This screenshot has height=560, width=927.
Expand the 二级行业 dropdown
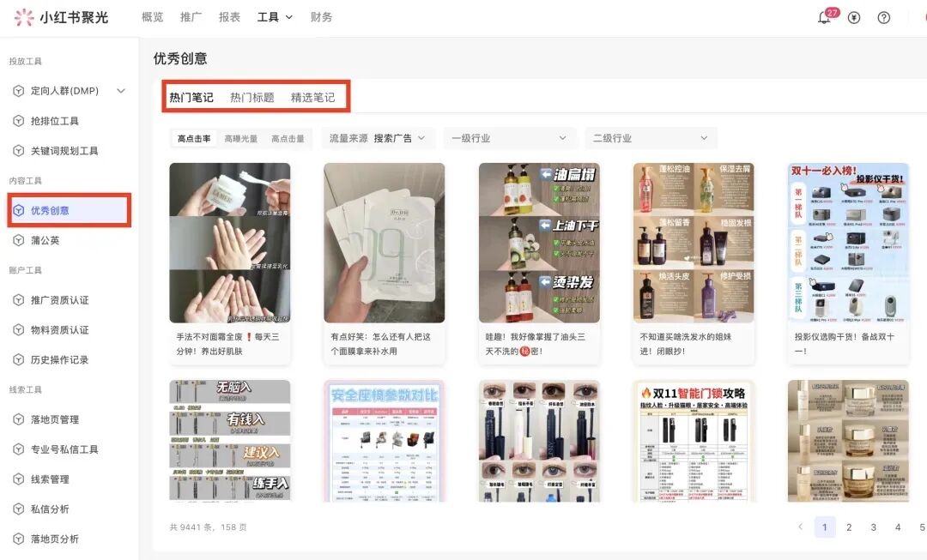[x=651, y=137]
